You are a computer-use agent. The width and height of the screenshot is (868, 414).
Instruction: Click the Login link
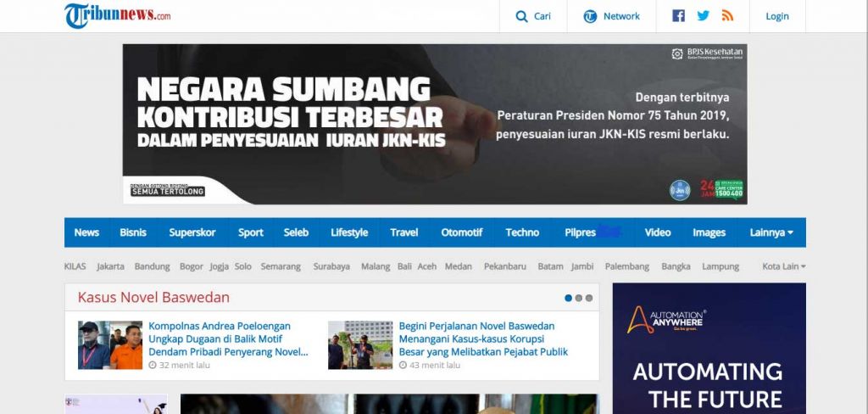[777, 17]
